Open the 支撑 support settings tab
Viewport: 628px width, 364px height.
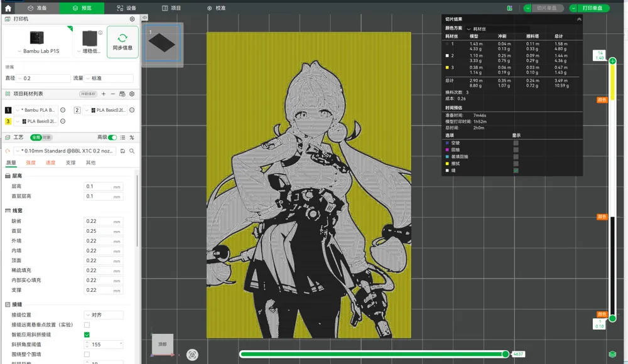70,163
